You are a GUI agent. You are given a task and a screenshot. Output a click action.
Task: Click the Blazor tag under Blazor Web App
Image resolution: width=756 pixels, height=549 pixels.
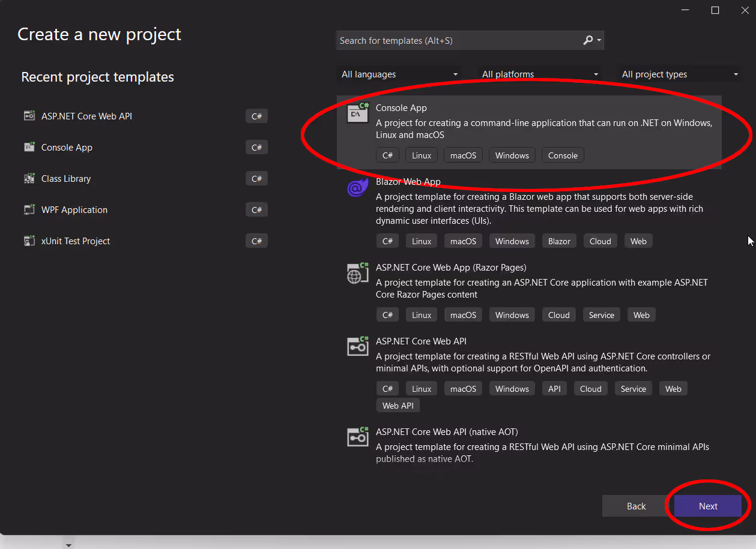(559, 241)
